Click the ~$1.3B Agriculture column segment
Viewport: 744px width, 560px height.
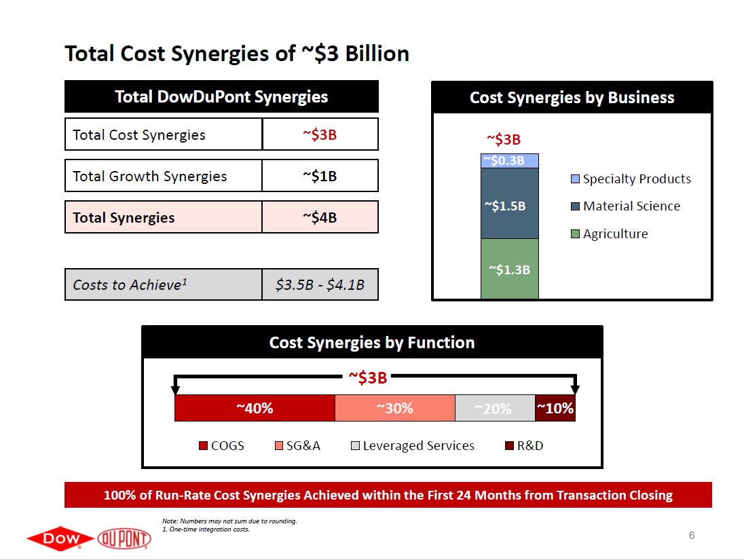[x=509, y=269]
